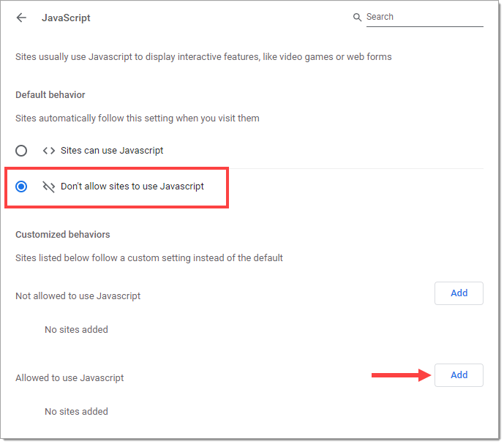This screenshot has width=504, height=444.
Task: Click the magnifying glass search icon
Action: 357,17
